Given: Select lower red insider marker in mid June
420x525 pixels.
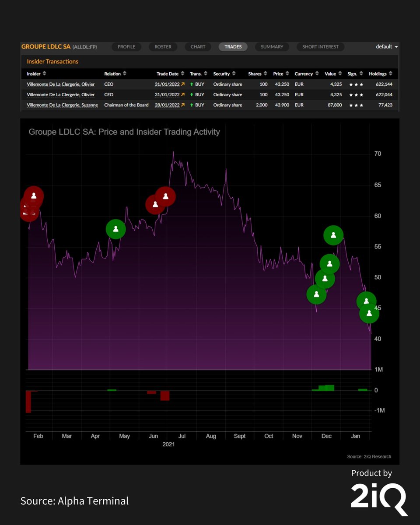Looking at the screenshot, I should point(154,204).
